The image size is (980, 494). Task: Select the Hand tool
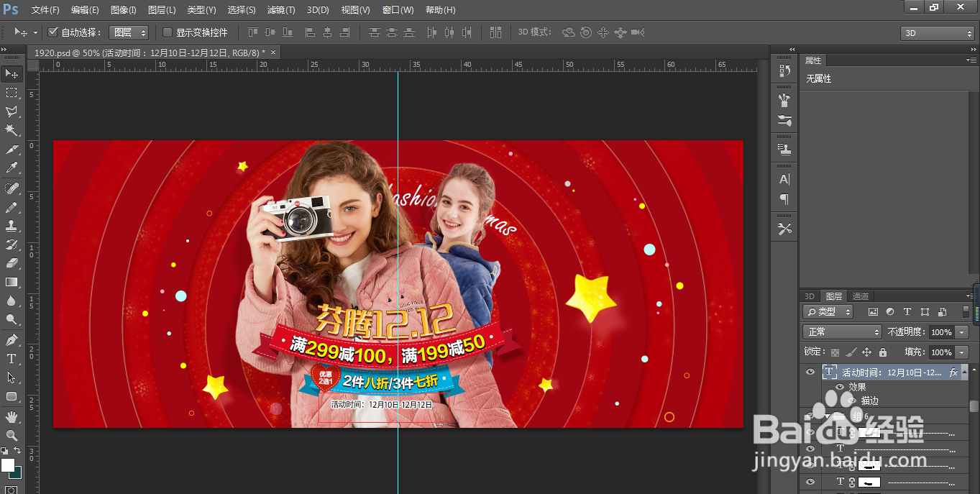12,417
